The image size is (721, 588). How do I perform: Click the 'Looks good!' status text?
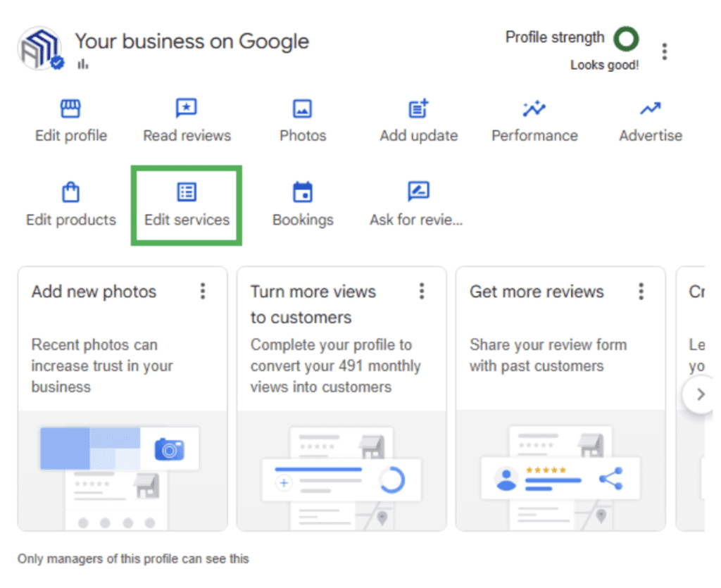pyautogui.click(x=604, y=65)
